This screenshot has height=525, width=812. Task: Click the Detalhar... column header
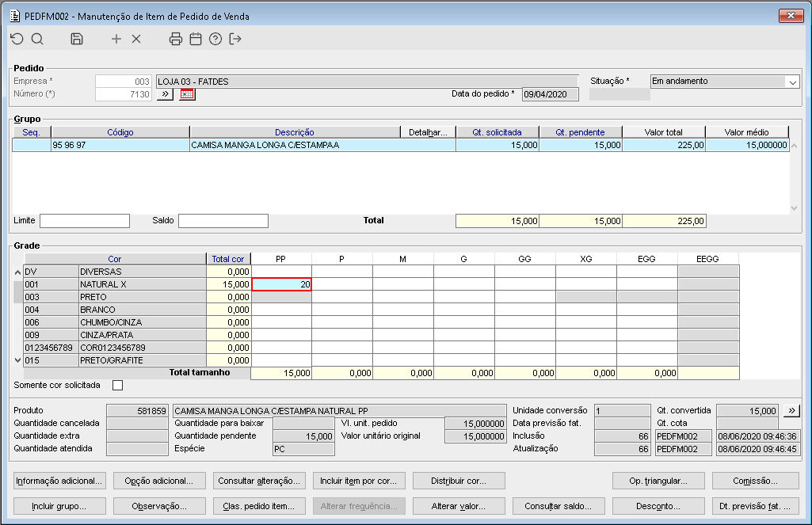coord(429,132)
